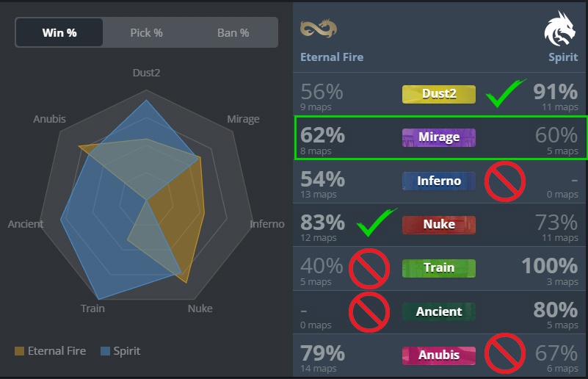Click the Spirit white dragon logo
Screen dimensions: 588x379
[560, 29]
